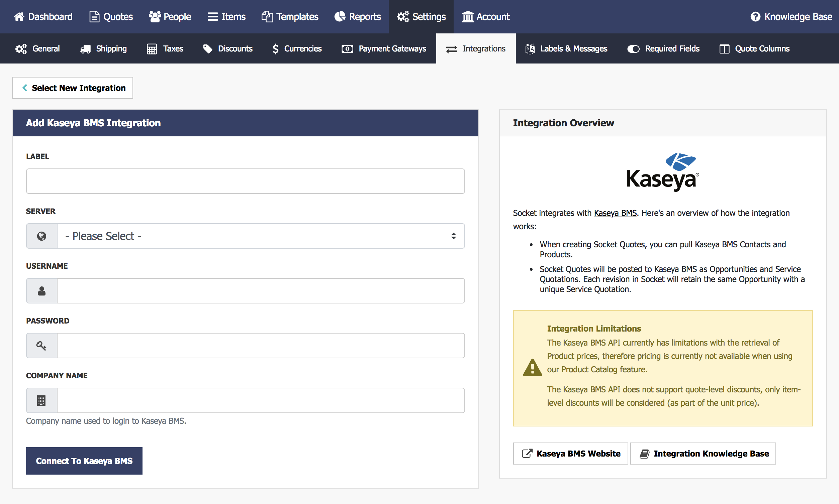The image size is (839, 504).
Task: Open the Kaseya BMS Website button
Action: coord(570,454)
